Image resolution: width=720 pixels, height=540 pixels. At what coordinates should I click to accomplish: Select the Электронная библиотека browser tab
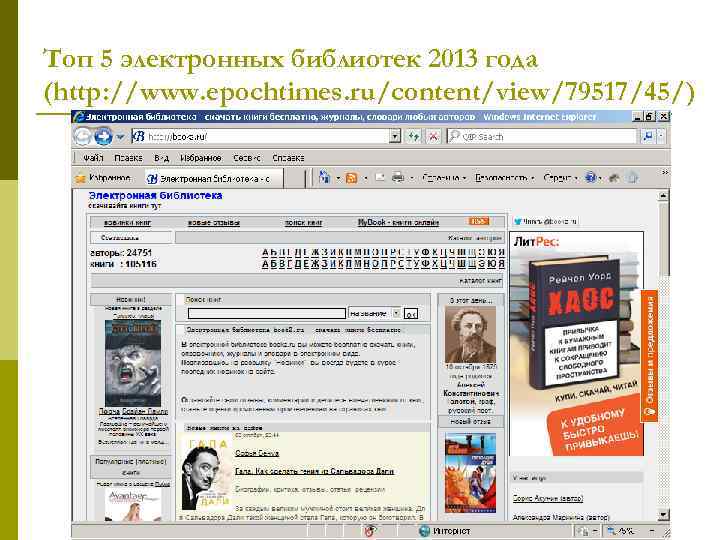pos(214,179)
